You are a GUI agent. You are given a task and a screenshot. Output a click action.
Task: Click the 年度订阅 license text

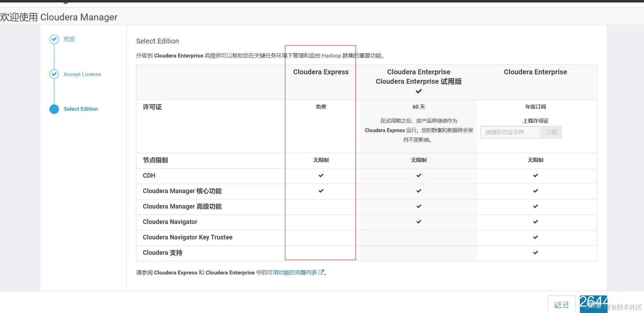coord(535,107)
